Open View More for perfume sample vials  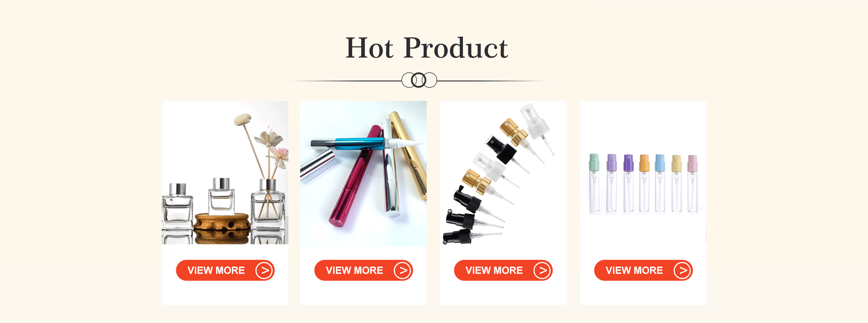coord(643,271)
